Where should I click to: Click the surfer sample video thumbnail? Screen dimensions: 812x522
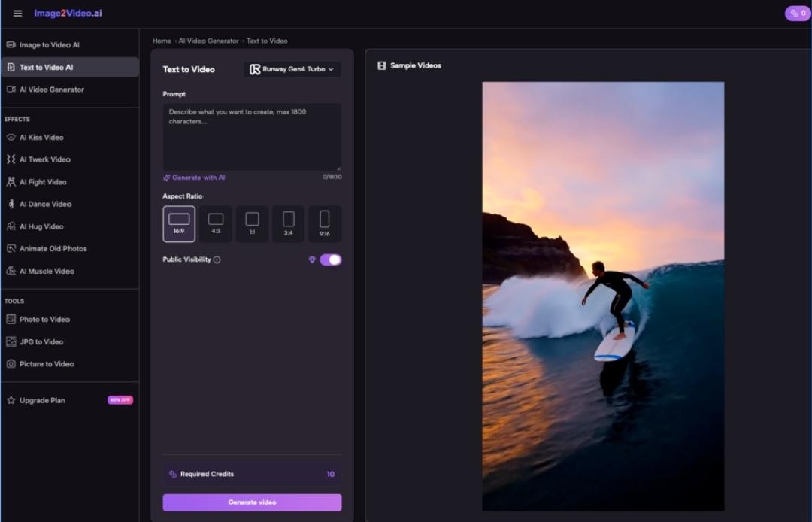point(603,296)
